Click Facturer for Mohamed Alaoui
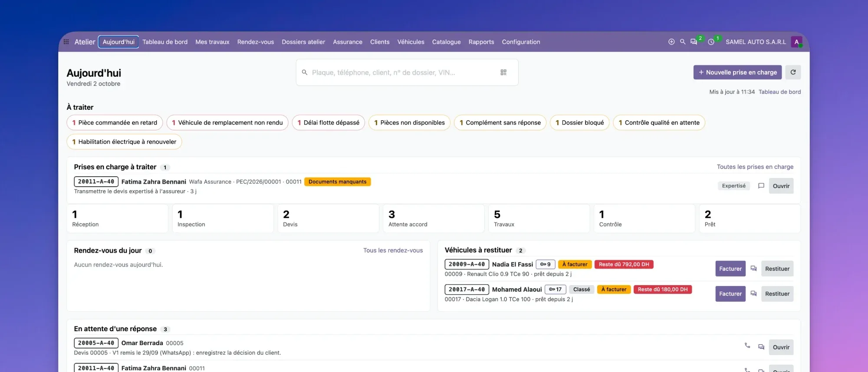Viewport: 868px width, 372px height. [730, 294]
